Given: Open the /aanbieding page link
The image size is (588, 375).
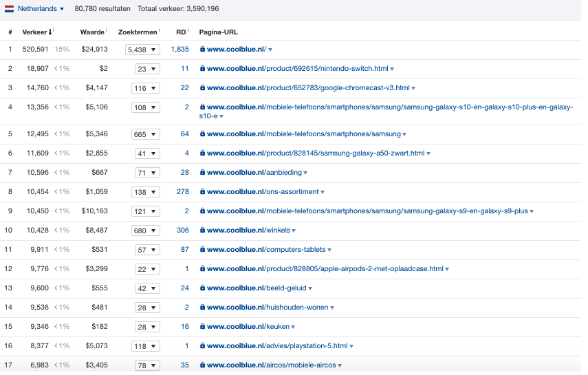Looking at the screenshot, I should pos(254,172).
